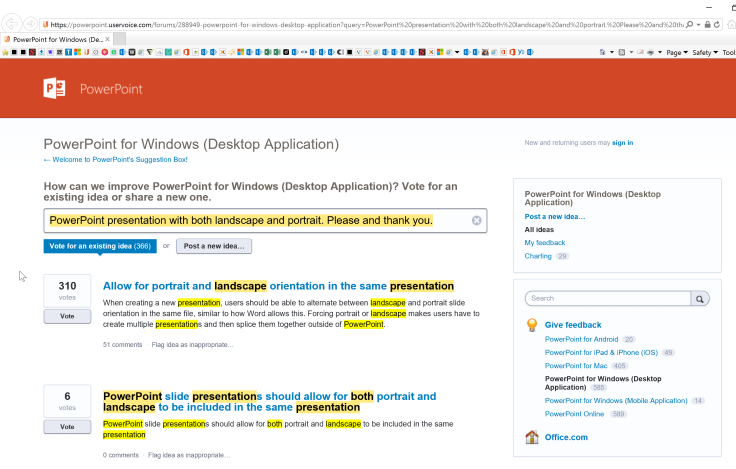Expand the Print options dropdown arrow

click(x=660, y=52)
